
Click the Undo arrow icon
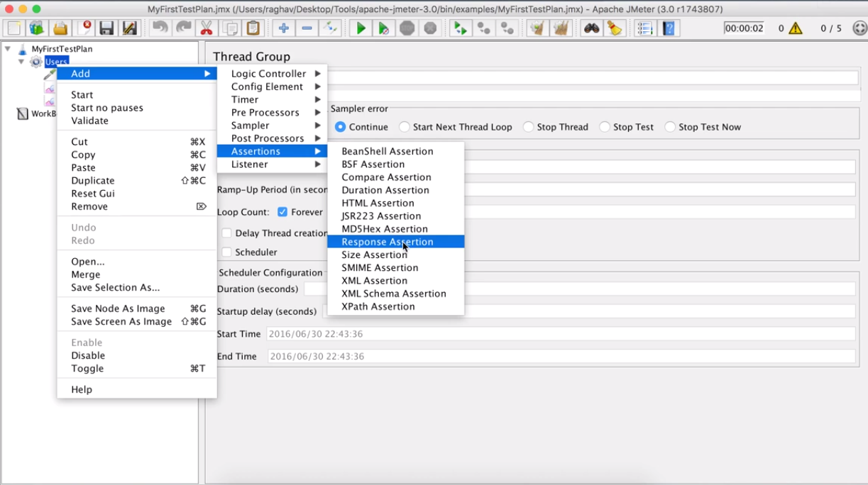[x=160, y=28]
